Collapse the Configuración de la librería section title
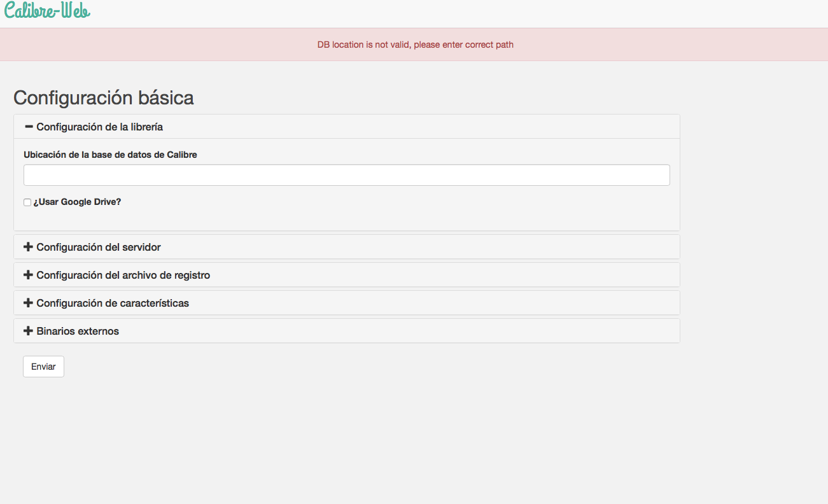The width and height of the screenshot is (828, 504). [x=100, y=127]
